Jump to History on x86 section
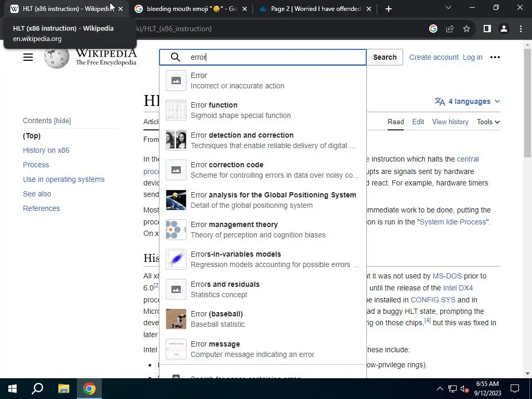532x399 pixels. click(46, 150)
